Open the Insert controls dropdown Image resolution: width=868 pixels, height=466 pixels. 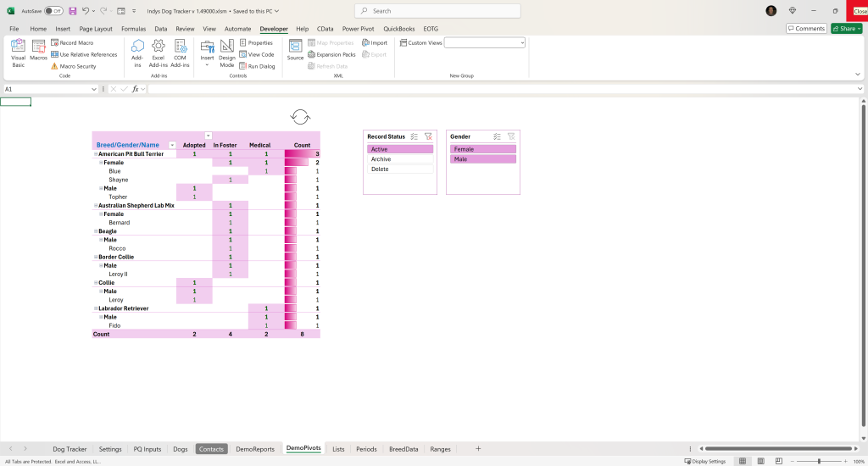(x=207, y=53)
